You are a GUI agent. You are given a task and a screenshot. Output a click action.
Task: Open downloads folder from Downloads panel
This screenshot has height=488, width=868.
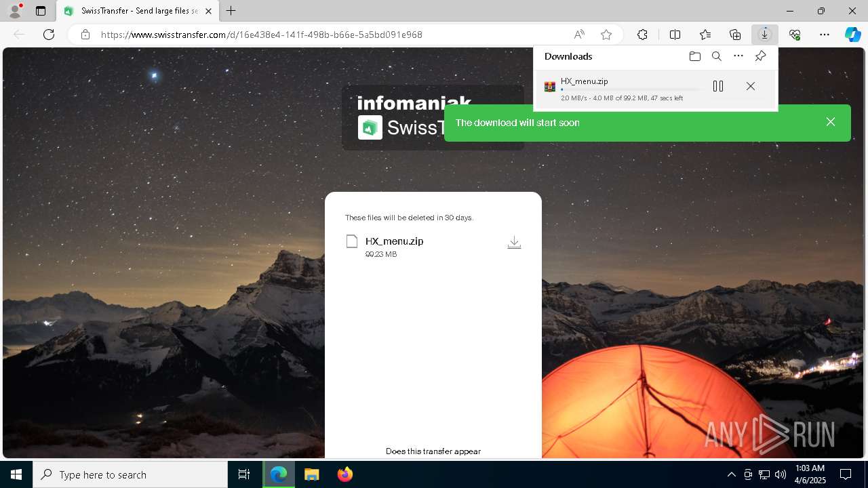click(x=694, y=56)
